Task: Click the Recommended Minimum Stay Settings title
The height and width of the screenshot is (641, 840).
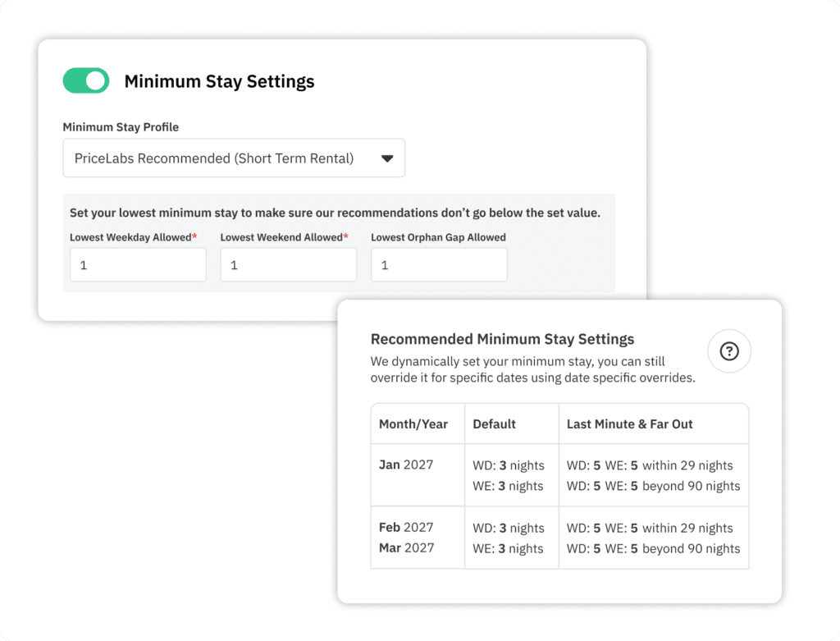Action: [x=502, y=339]
